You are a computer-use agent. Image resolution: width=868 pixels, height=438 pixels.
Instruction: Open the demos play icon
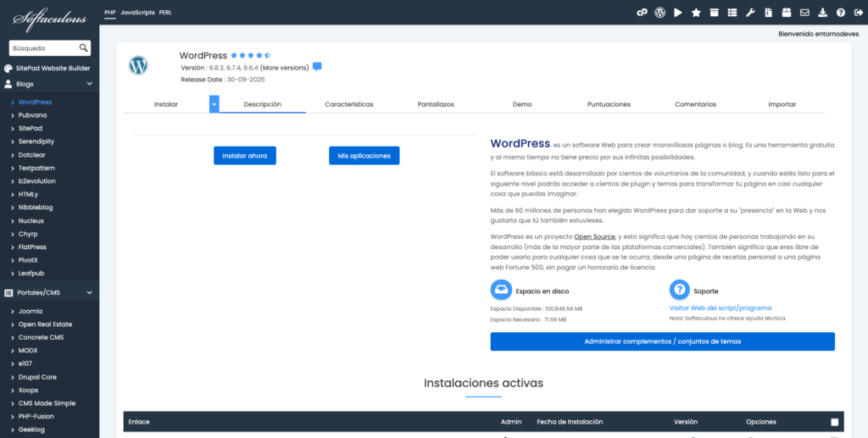coord(678,13)
